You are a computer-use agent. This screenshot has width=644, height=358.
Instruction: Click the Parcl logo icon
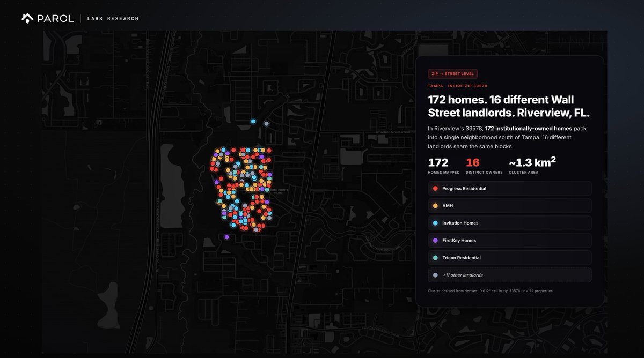pyautogui.click(x=27, y=19)
